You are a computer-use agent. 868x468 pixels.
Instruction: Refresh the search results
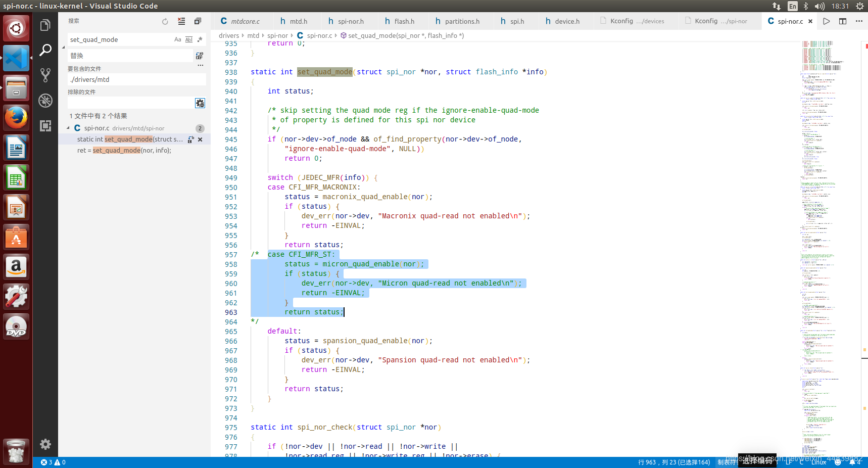click(165, 21)
